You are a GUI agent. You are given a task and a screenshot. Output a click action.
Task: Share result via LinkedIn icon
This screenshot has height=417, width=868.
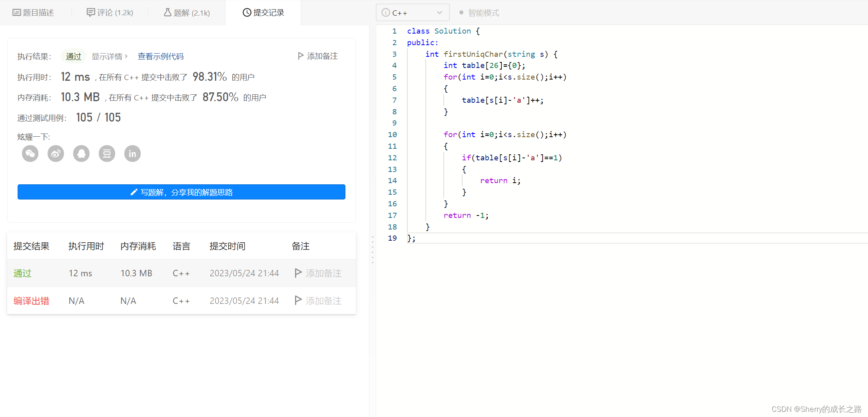[132, 154]
